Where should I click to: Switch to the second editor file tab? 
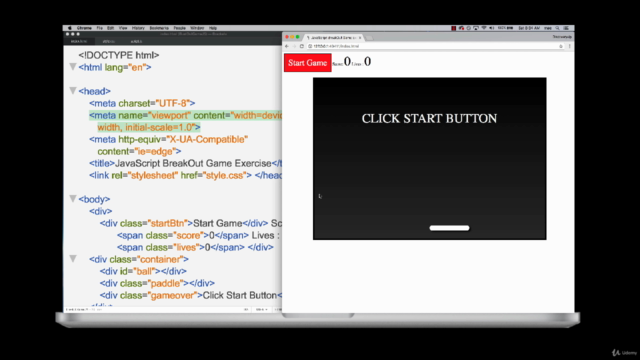pyautogui.click(x=109, y=41)
